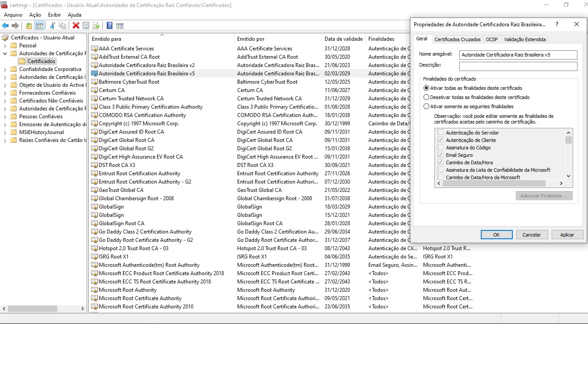
Task: Toggle the console tree pane icon
Action: 38,25
